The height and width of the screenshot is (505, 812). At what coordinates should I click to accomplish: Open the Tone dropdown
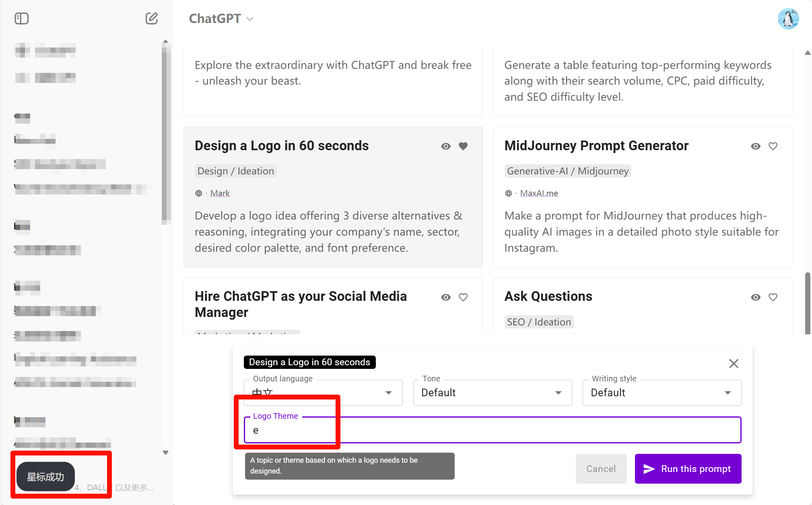coord(493,393)
